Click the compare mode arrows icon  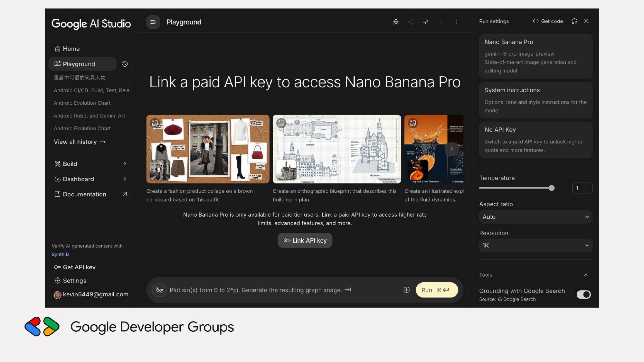(x=426, y=22)
